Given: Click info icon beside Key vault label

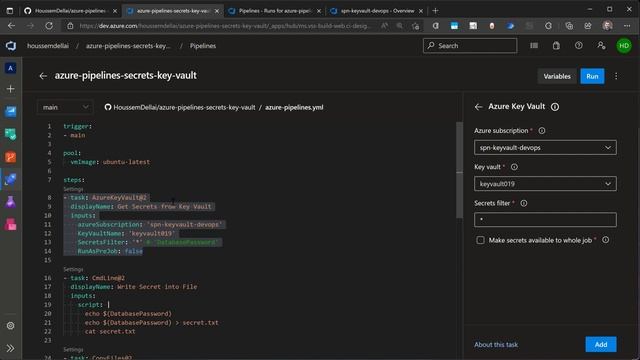Looking at the screenshot, I should [514, 167].
